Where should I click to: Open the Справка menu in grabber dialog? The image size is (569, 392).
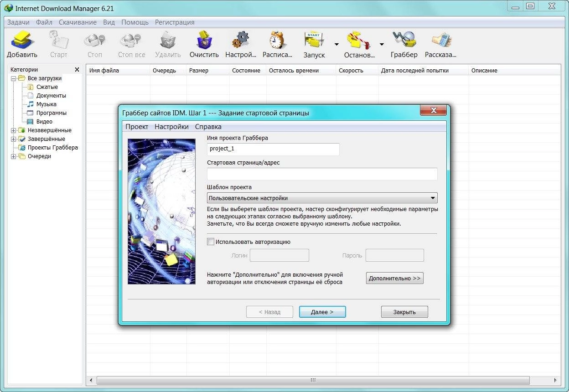pyautogui.click(x=208, y=127)
